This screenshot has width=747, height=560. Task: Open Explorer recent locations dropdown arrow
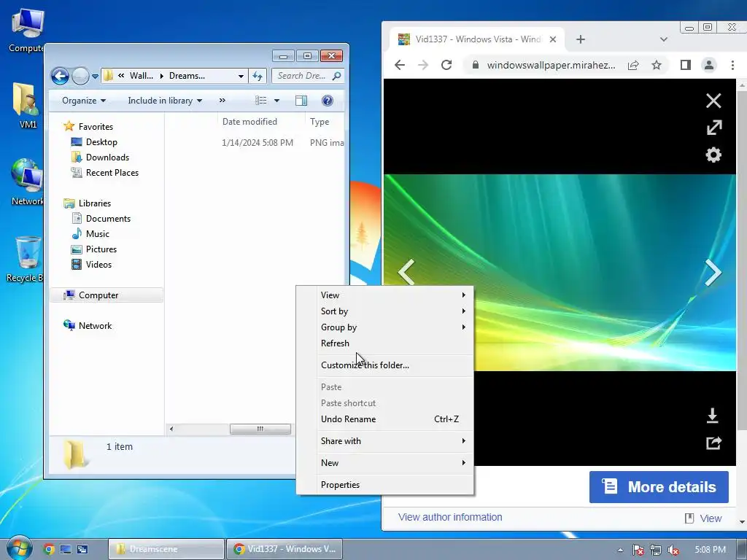(95, 76)
